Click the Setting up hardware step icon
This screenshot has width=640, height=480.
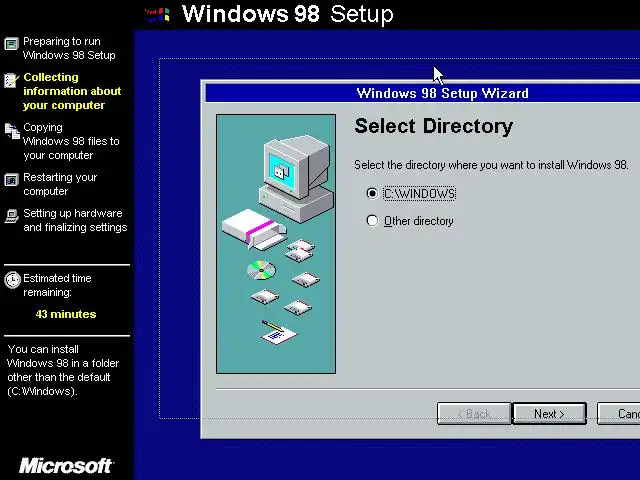[x=11, y=216]
